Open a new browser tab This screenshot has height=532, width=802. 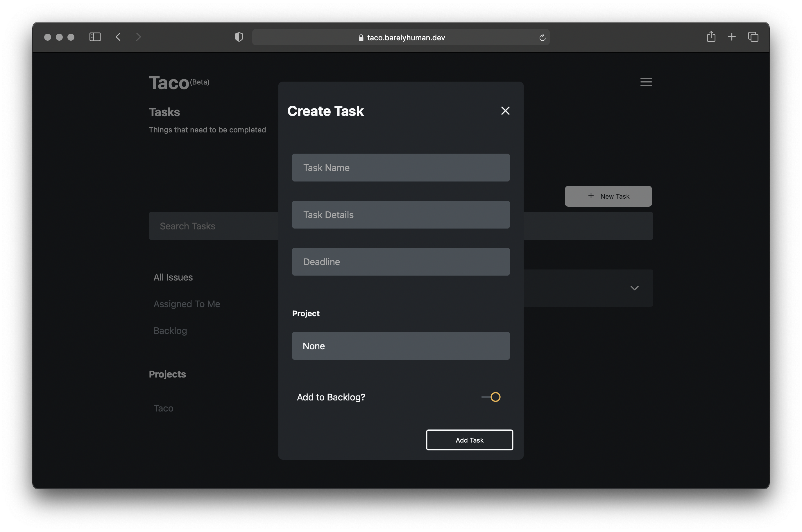(x=732, y=37)
